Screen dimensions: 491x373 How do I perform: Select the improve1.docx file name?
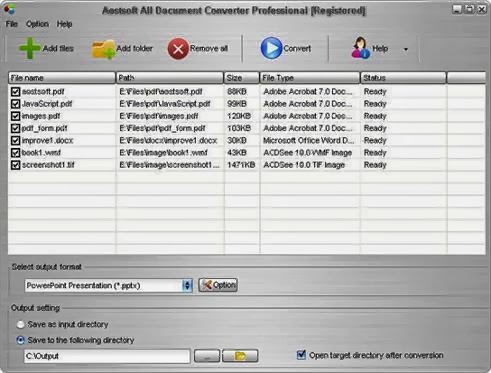click(47, 140)
